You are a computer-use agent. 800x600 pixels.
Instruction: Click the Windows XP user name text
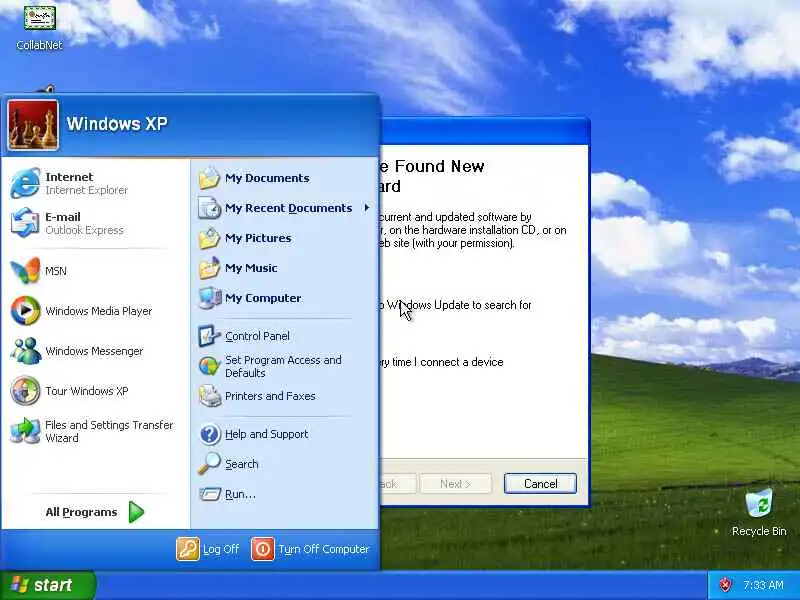(117, 123)
